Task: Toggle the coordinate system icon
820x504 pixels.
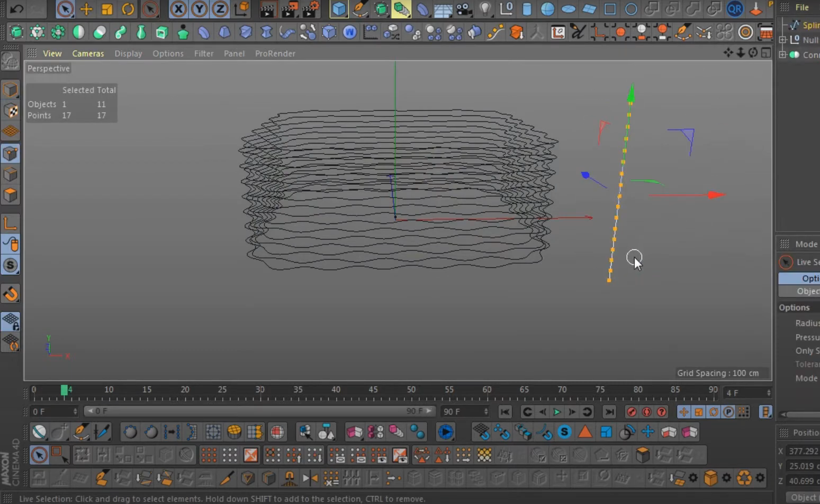Action: [242, 9]
